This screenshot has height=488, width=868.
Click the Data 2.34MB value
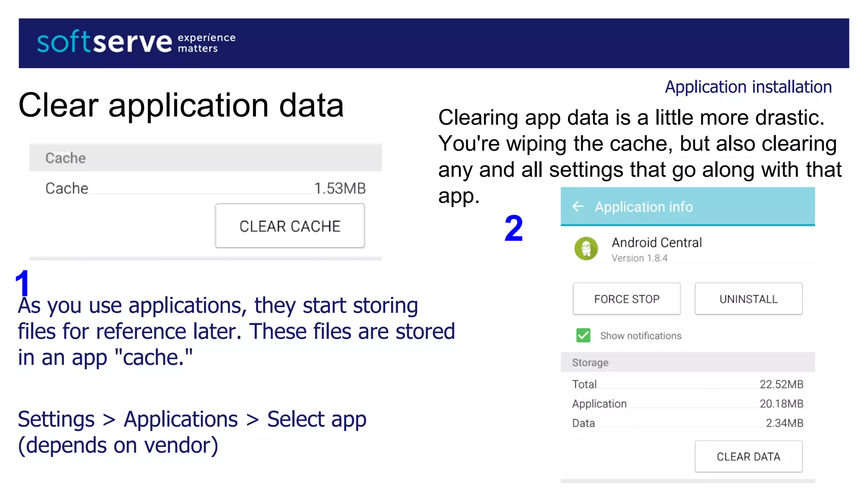pos(785,423)
